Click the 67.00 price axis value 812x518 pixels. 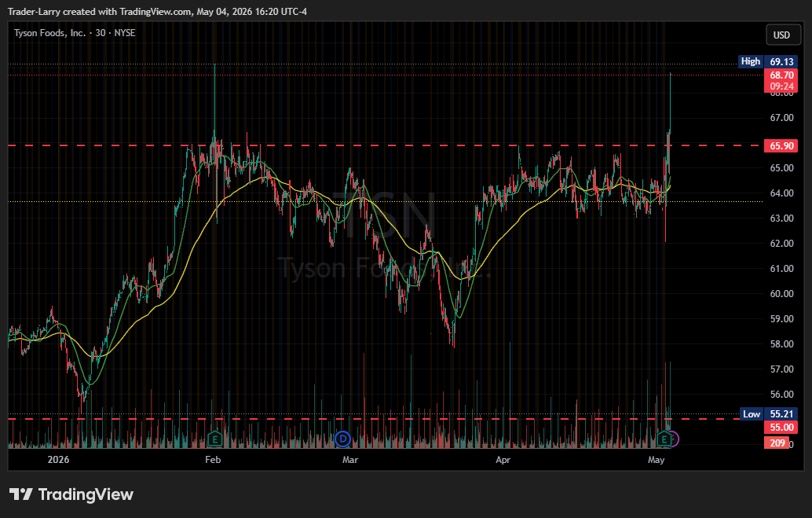[782, 118]
